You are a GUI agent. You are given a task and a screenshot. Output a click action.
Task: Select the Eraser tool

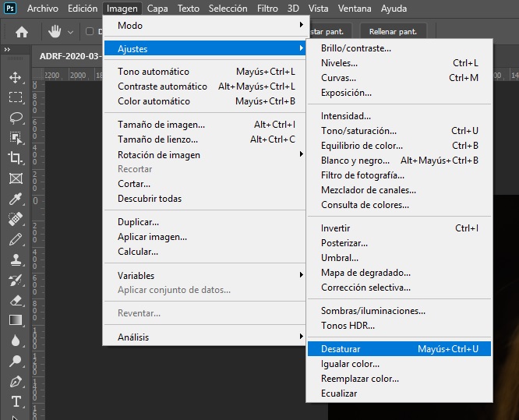(x=16, y=300)
